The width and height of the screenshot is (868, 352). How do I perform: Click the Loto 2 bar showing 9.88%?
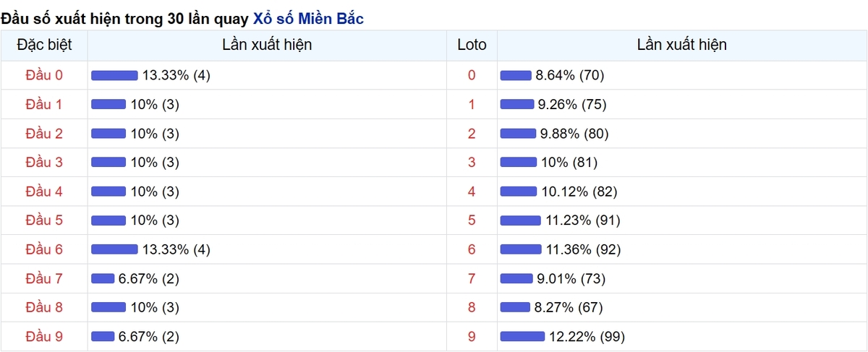[519, 133]
